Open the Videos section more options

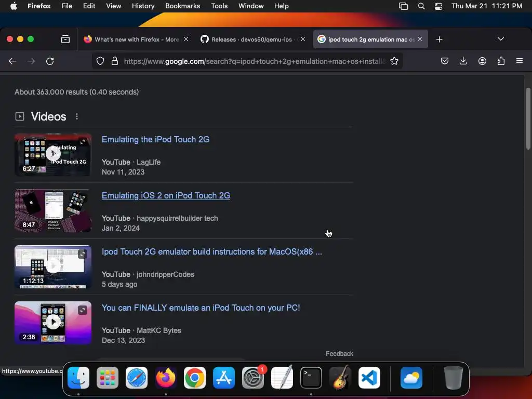pos(77,116)
